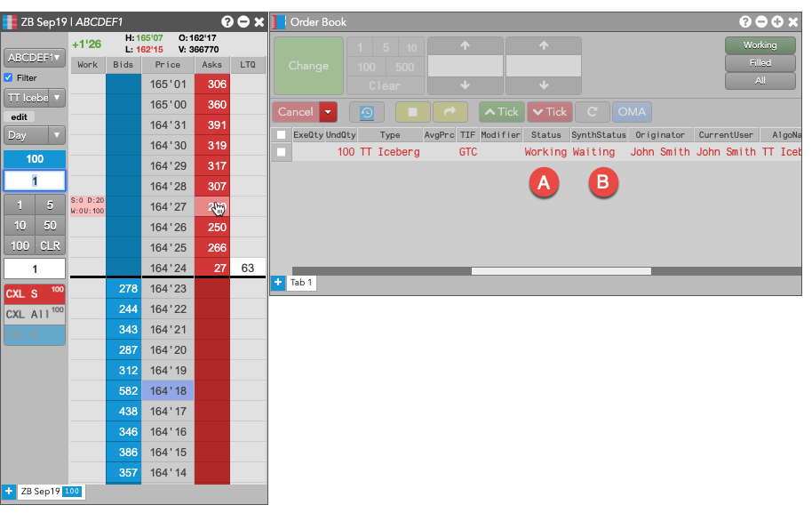
Task: Click the Filled filter button
Action: (x=760, y=63)
